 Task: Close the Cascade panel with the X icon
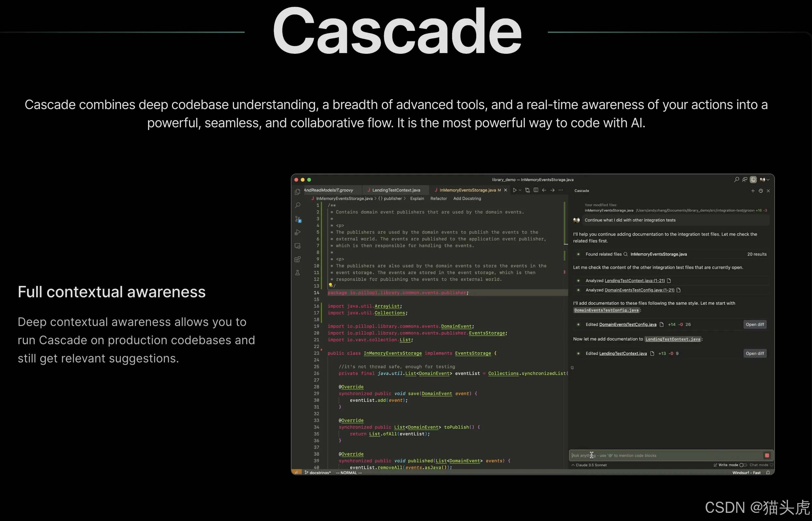(x=768, y=191)
